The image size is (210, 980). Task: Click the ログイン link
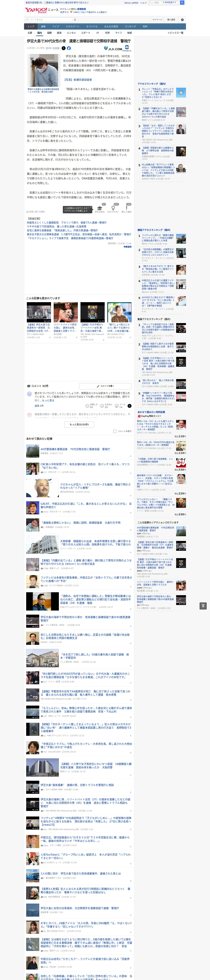[64, 12]
